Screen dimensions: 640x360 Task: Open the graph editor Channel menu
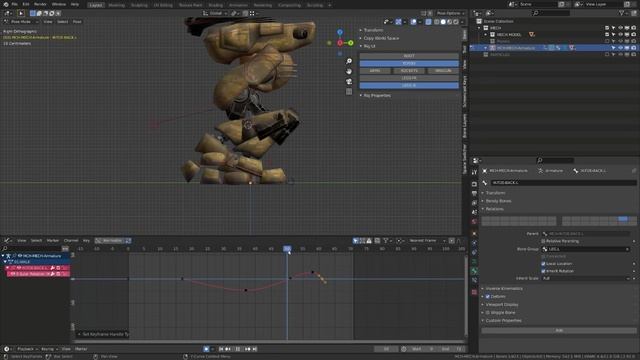pyautogui.click(x=71, y=241)
